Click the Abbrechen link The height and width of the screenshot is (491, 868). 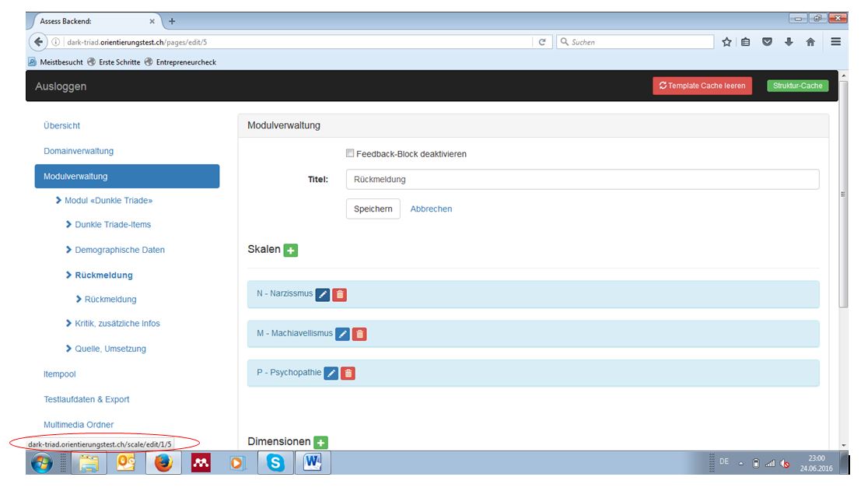point(431,209)
